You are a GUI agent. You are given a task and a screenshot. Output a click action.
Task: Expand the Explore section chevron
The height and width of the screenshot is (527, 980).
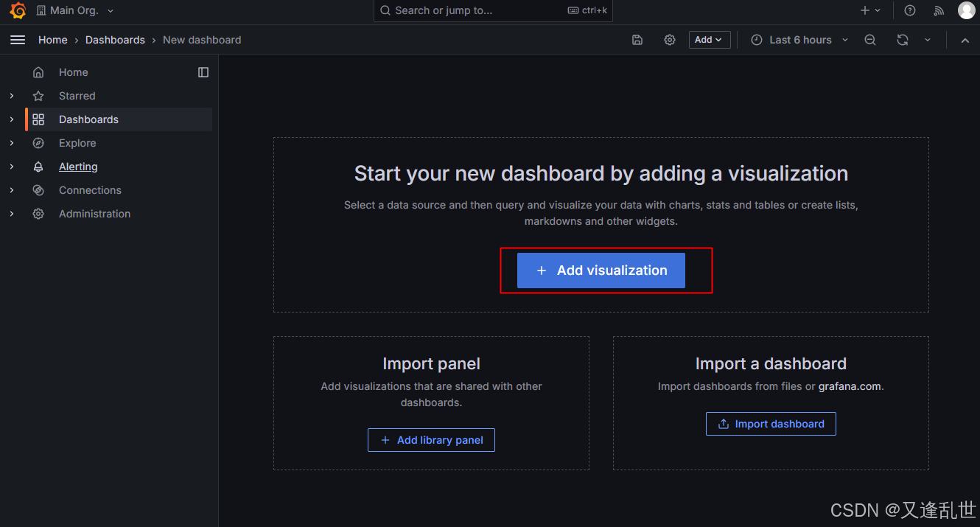point(12,143)
